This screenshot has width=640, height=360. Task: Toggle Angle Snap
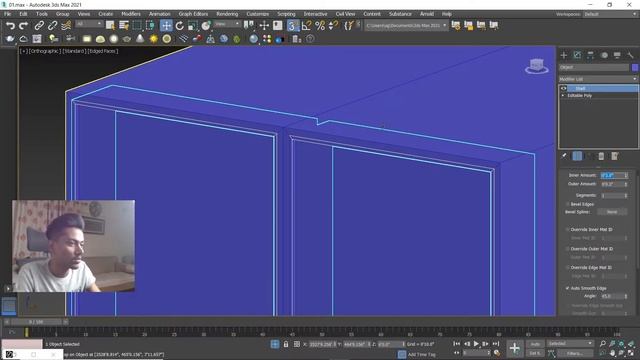pos(306,26)
